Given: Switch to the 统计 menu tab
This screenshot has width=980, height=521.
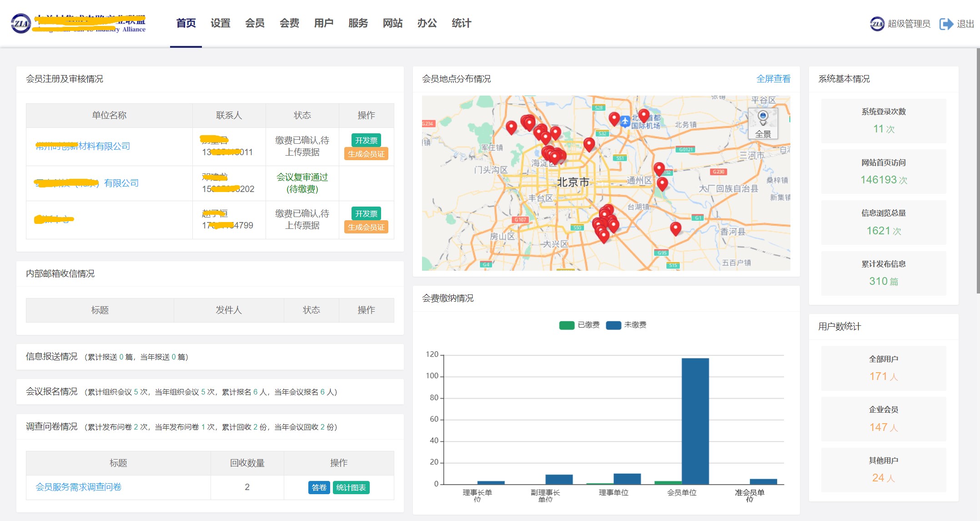Looking at the screenshot, I should [461, 23].
